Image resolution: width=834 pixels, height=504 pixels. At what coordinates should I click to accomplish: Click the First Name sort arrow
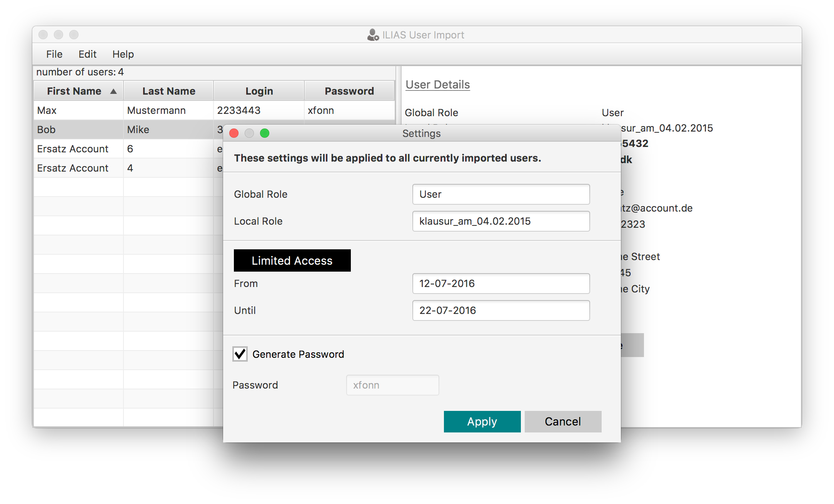coord(113,91)
